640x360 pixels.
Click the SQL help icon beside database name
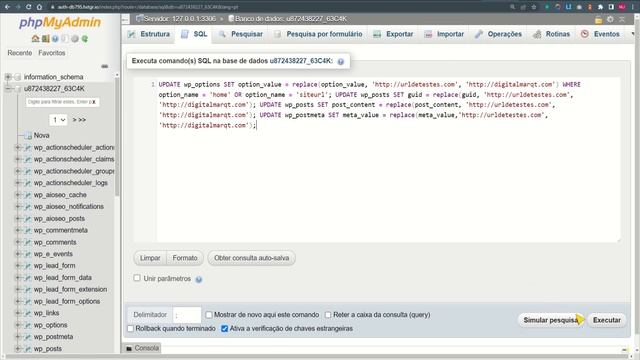pyautogui.click(x=341, y=61)
